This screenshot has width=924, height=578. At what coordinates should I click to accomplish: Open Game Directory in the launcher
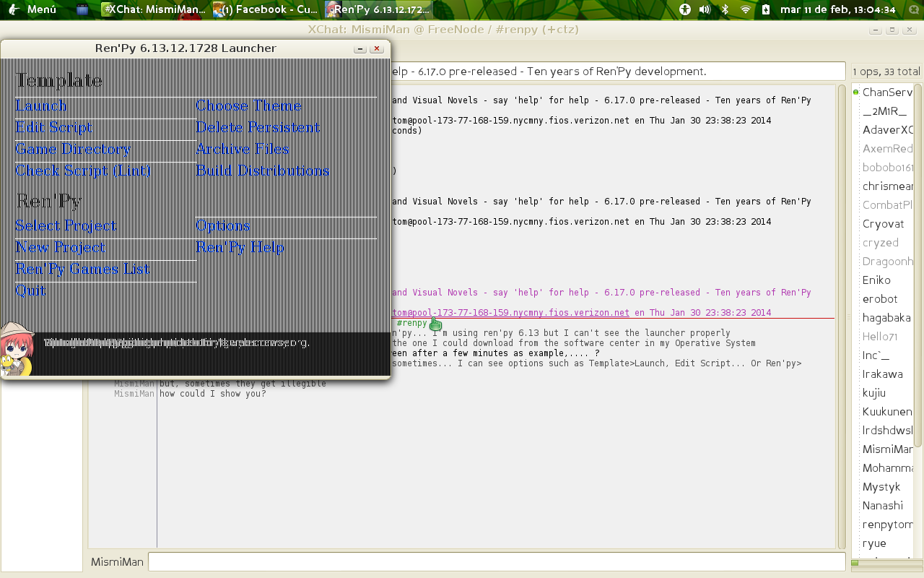[x=73, y=150]
